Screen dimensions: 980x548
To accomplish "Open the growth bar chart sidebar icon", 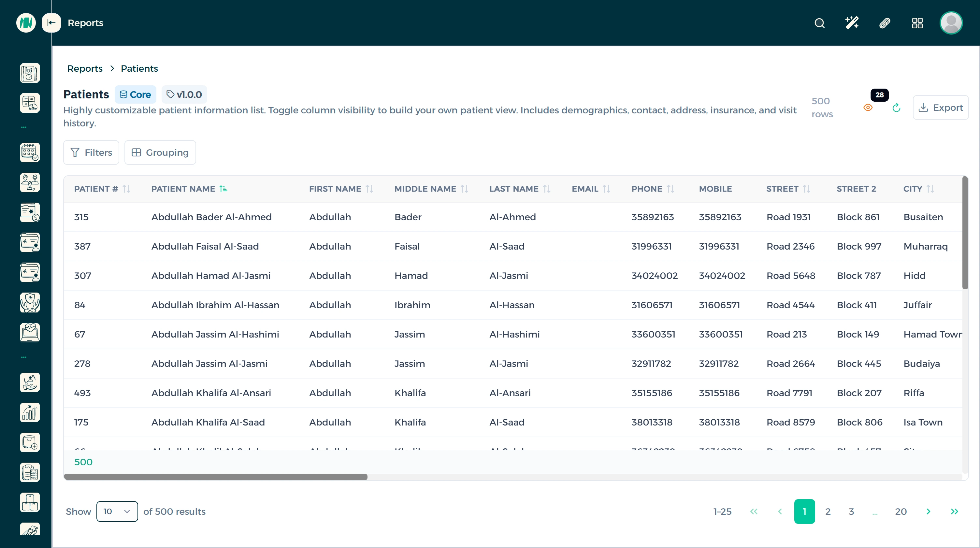I will click(30, 412).
